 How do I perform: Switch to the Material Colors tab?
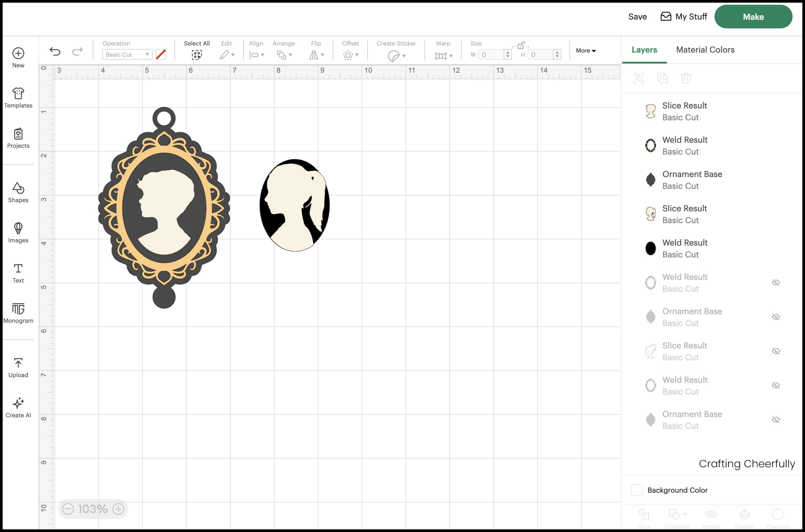(705, 50)
